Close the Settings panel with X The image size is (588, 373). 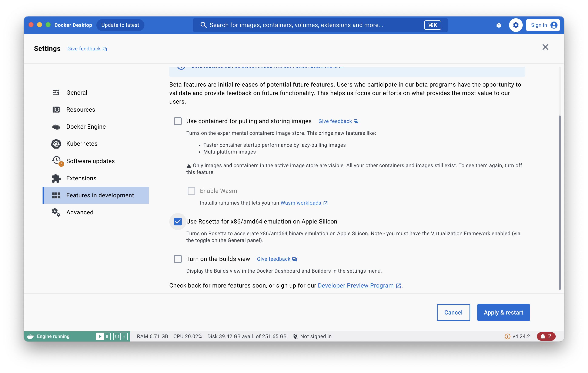point(545,47)
